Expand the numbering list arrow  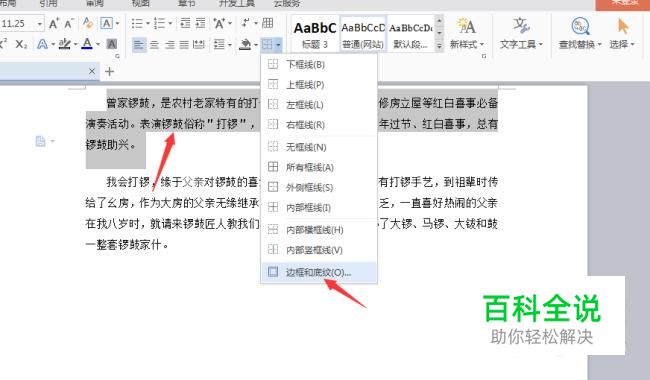click(x=170, y=24)
